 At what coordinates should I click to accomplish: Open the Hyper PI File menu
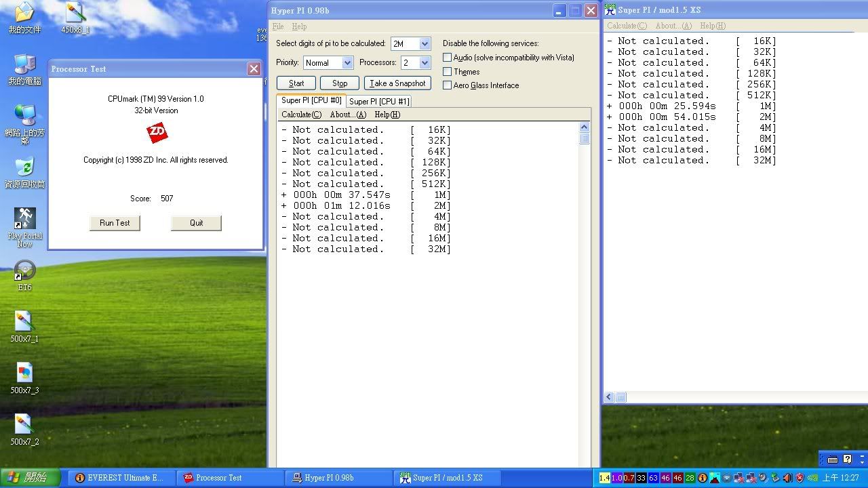pos(278,26)
